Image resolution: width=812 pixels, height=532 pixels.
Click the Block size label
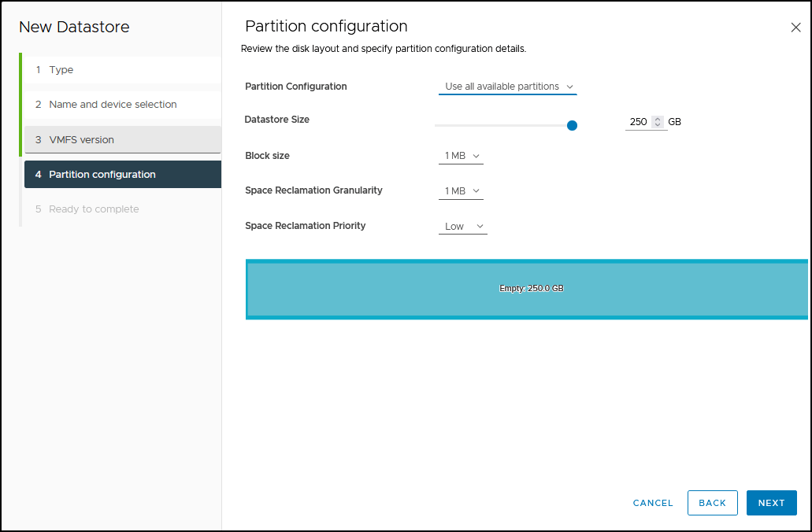[x=267, y=155]
